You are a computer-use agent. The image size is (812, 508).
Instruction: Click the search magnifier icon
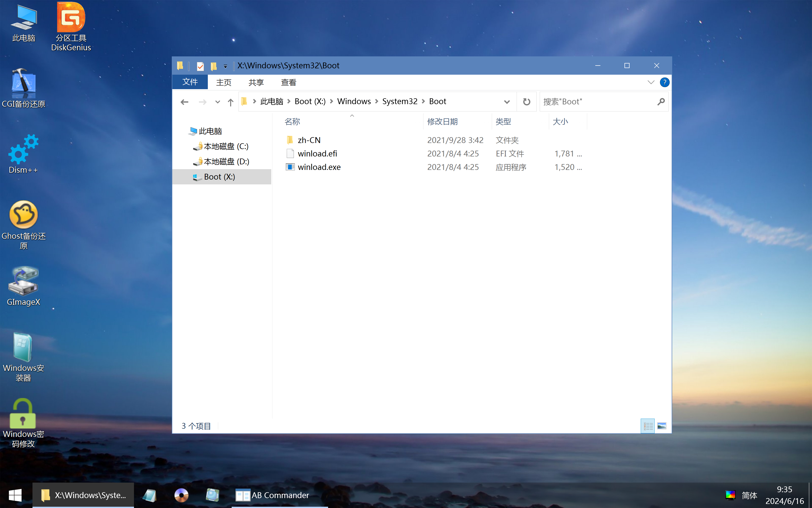(x=661, y=102)
